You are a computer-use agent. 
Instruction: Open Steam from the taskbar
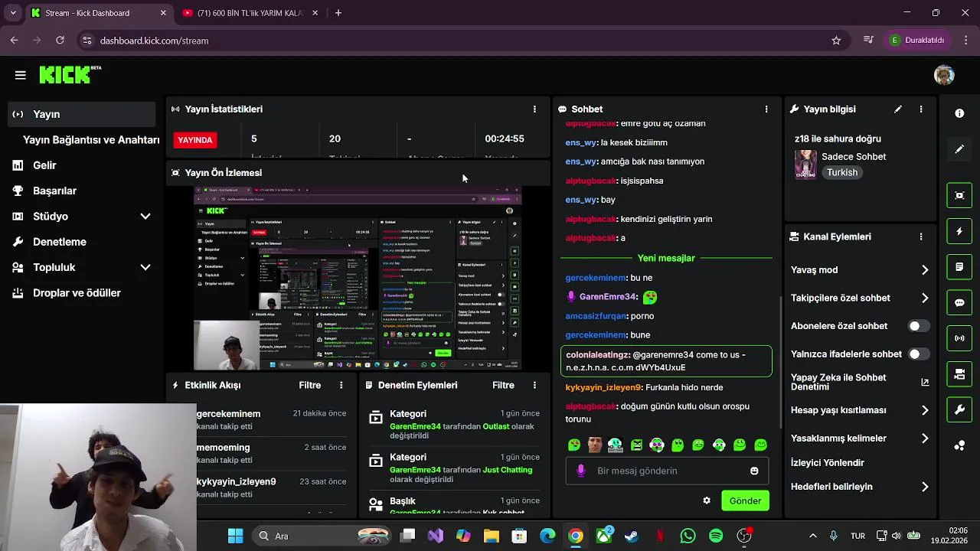[632, 536]
